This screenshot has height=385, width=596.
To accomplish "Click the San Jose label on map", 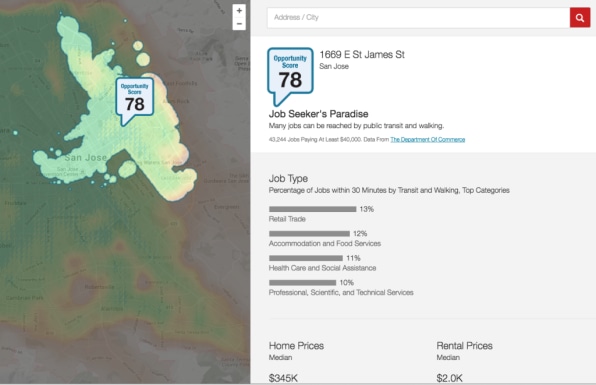I will pos(86,157).
